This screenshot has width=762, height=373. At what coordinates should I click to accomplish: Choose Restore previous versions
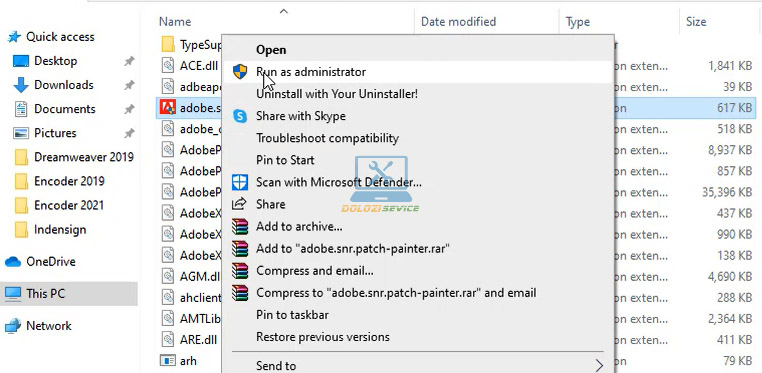(418, 337)
